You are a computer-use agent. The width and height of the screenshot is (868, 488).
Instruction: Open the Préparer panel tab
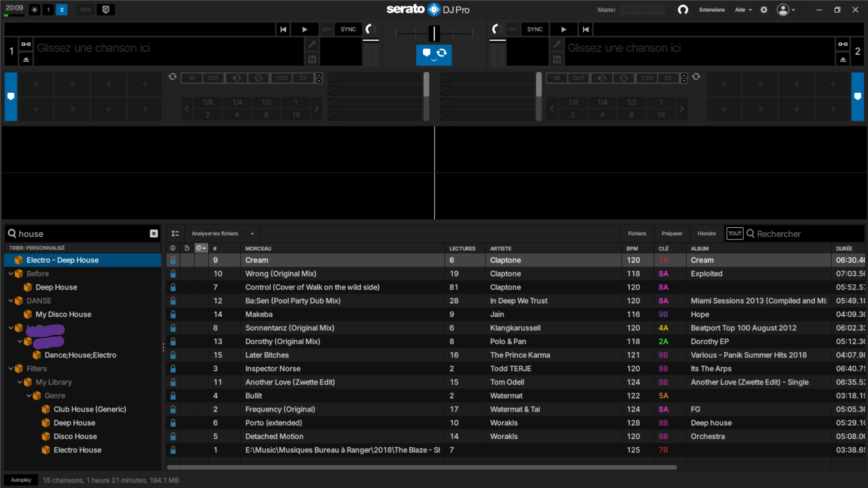coord(672,234)
